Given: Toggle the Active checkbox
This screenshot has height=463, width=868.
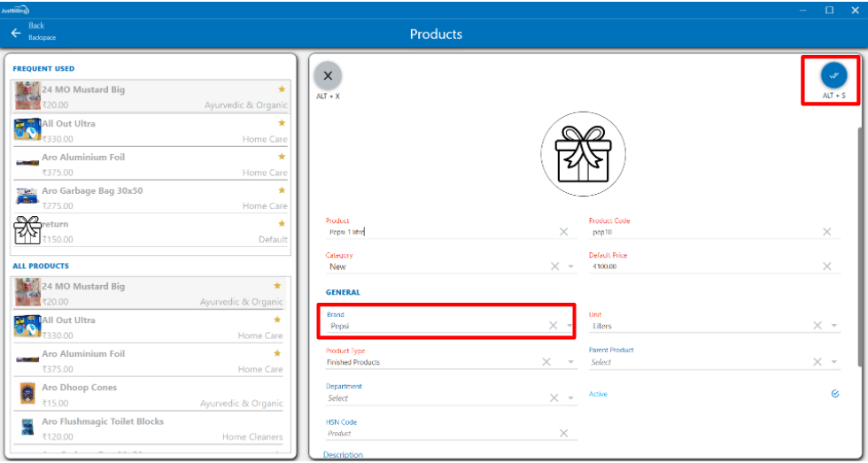Looking at the screenshot, I should pos(834,394).
